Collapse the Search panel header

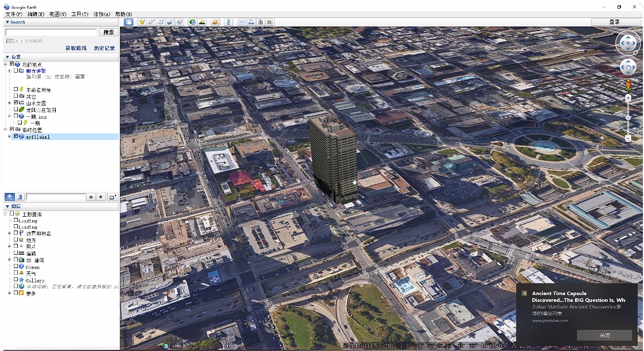(x=7, y=22)
